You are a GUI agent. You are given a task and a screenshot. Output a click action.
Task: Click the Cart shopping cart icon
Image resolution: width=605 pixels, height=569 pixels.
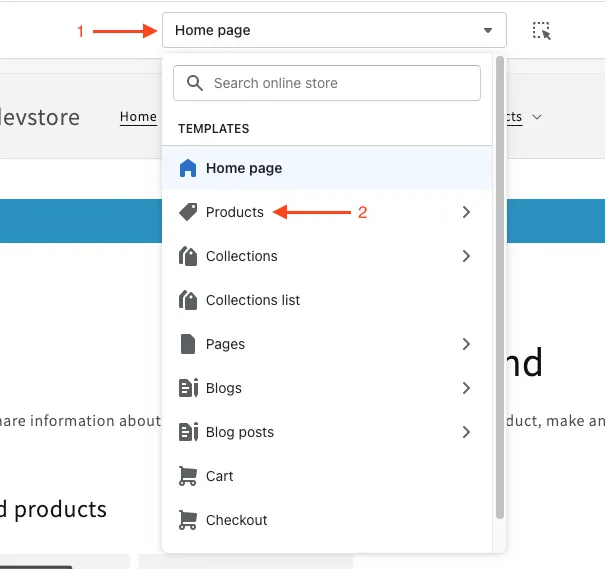coord(188,476)
